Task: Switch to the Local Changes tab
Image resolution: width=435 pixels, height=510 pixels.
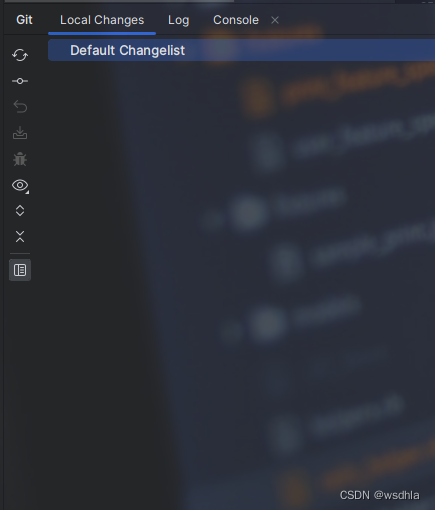Action: point(102,20)
